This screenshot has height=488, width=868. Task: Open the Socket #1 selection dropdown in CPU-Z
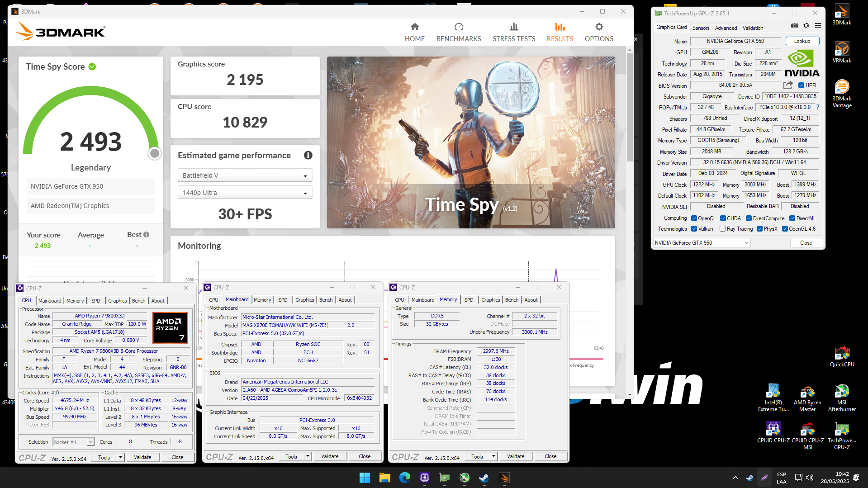73,442
